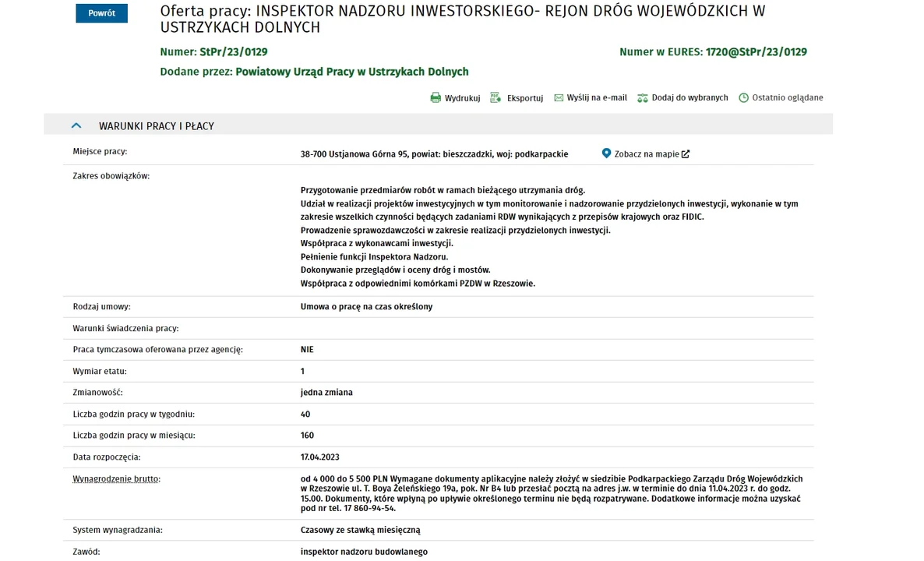Click the start date 17.04.2023

(320, 457)
